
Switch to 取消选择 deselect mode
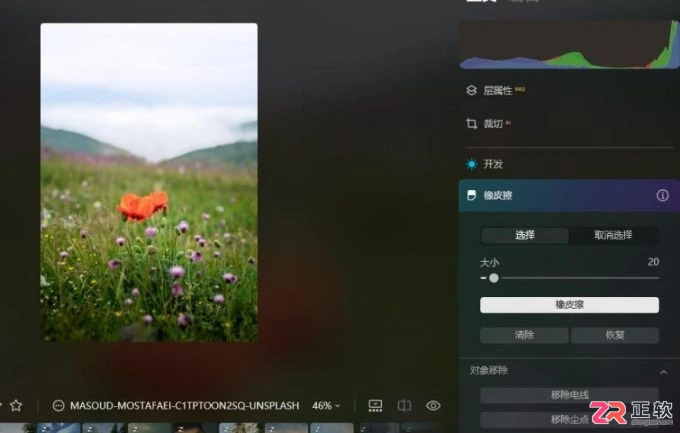[x=613, y=235]
